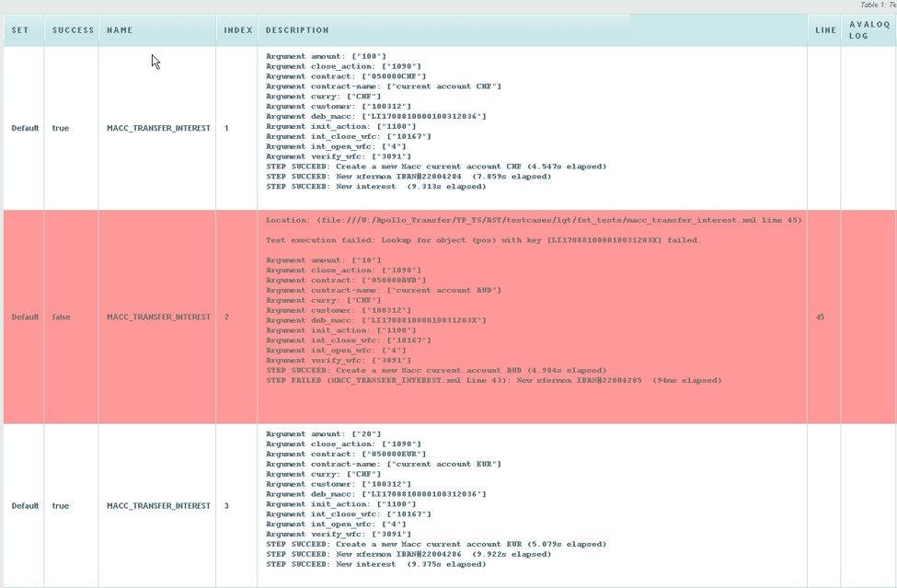Click contract-name 'current account AUD' argument line
897x588 pixels.
[384, 291]
